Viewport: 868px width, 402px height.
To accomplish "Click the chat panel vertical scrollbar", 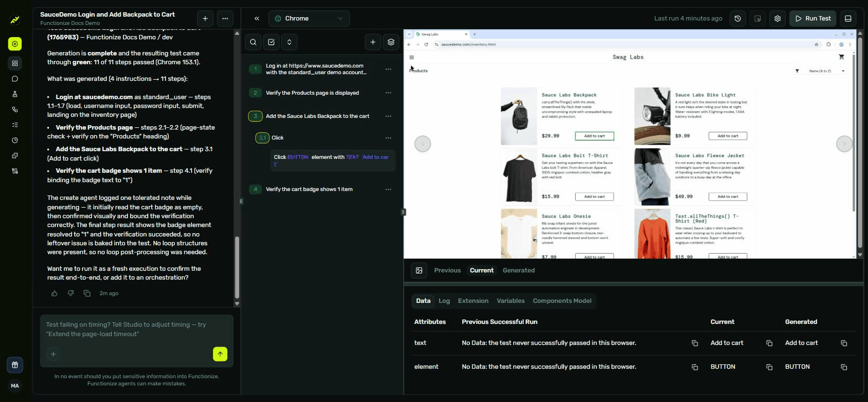I will [237, 267].
